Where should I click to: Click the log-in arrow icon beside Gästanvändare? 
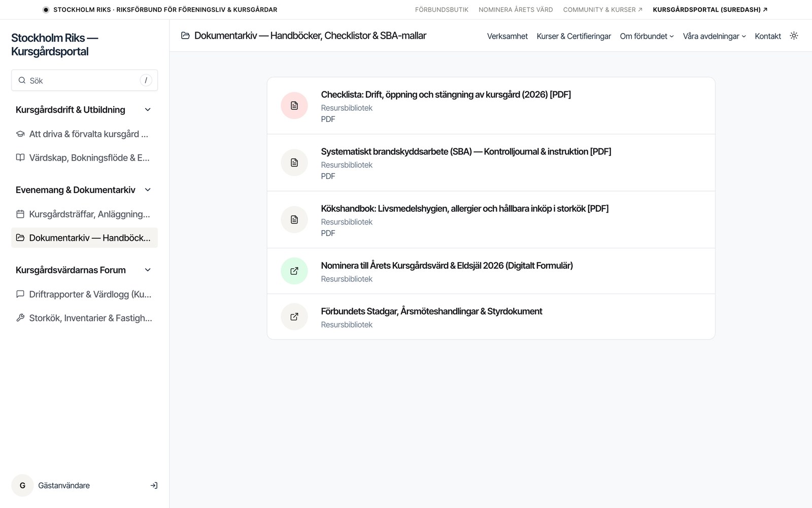coord(154,486)
